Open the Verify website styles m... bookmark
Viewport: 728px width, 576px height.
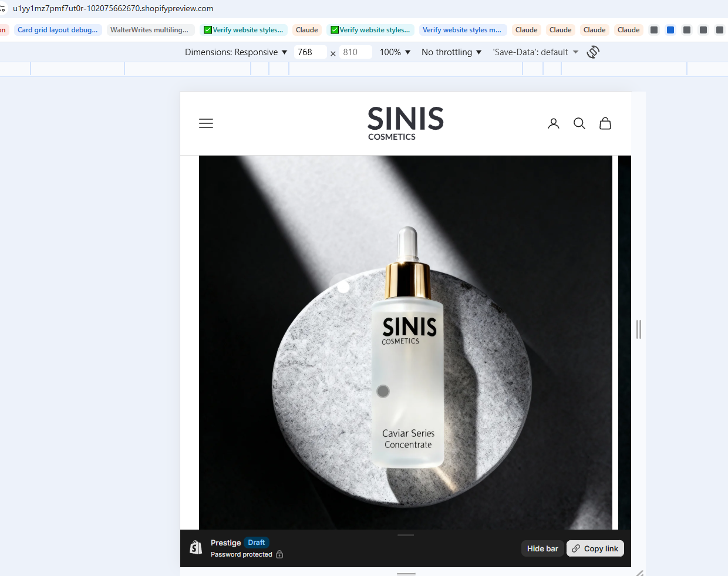tap(462, 30)
